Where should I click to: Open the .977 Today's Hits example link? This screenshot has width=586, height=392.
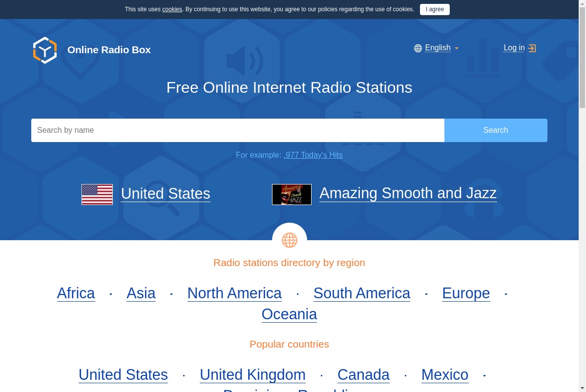click(313, 155)
